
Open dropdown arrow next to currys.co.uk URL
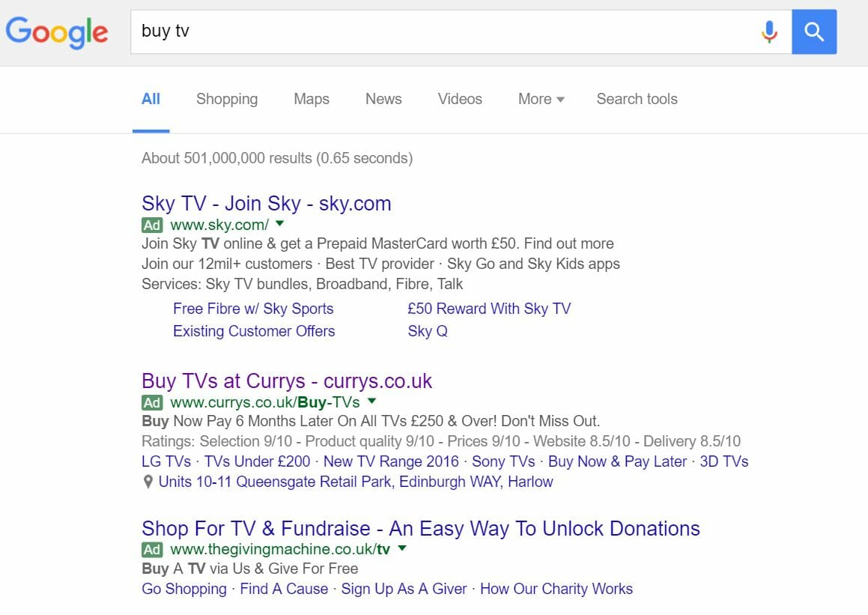pos(372,401)
